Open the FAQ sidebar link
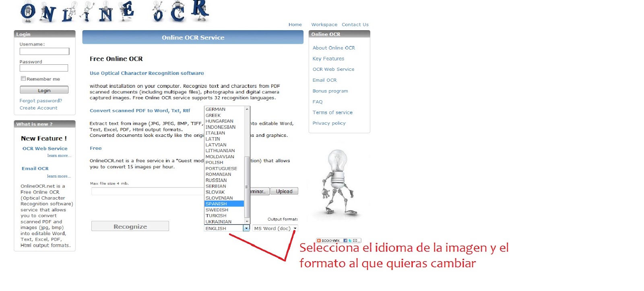This screenshot has height=291, width=644. click(318, 102)
